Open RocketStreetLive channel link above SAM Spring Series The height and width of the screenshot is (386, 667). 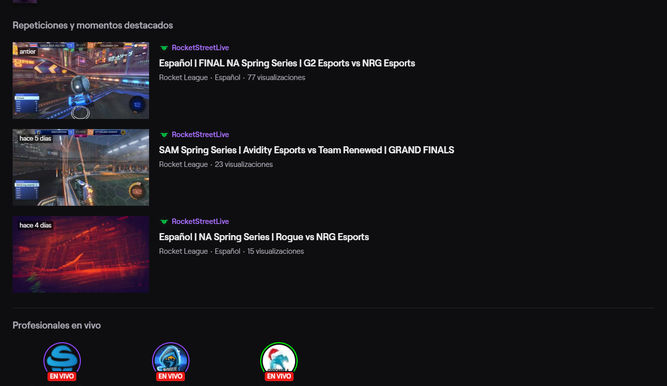pos(200,134)
